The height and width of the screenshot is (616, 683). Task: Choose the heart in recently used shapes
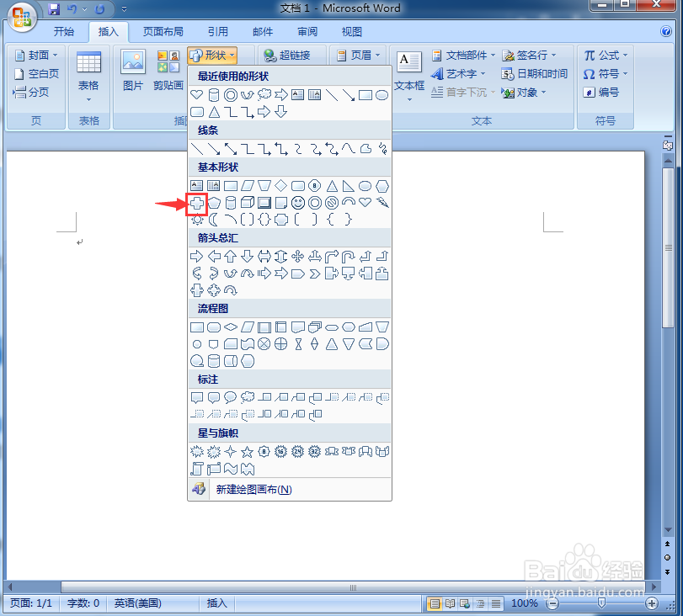[197, 94]
